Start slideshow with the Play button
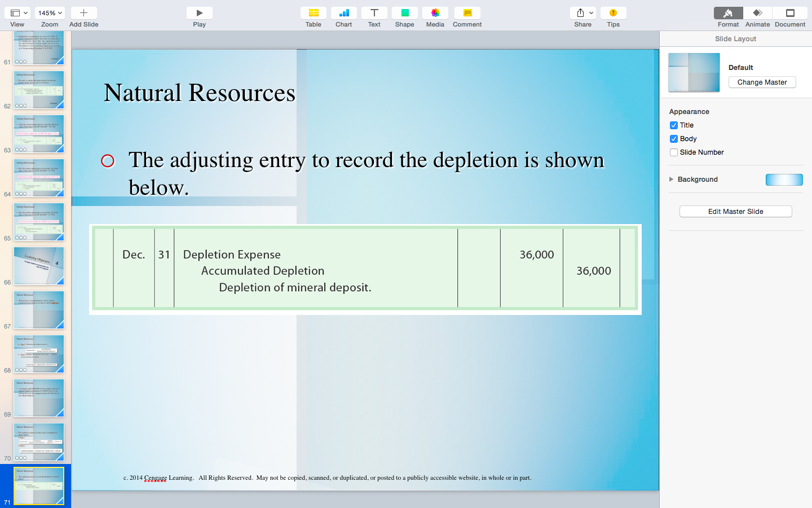The height and width of the screenshot is (508, 812). [x=200, y=13]
